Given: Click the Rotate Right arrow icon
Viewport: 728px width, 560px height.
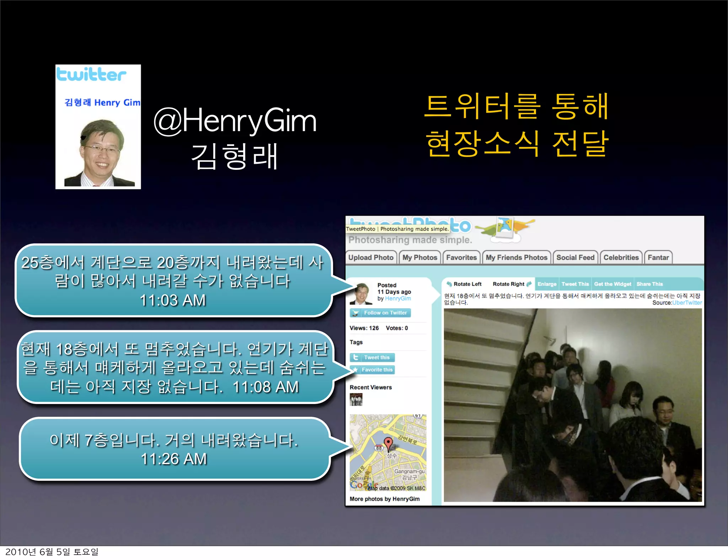Looking at the screenshot, I should (x=529, y=284).
